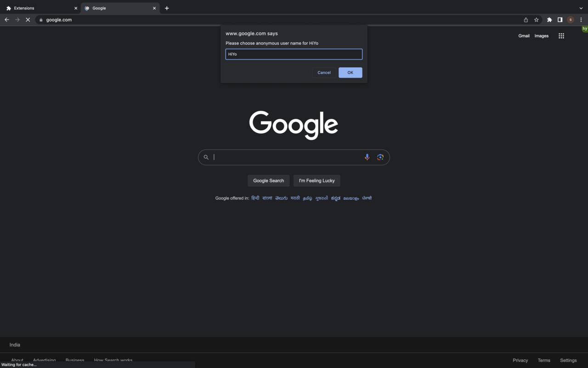Open the Google apps grid icon
This screenshot has width=588, height=368.
561,36
